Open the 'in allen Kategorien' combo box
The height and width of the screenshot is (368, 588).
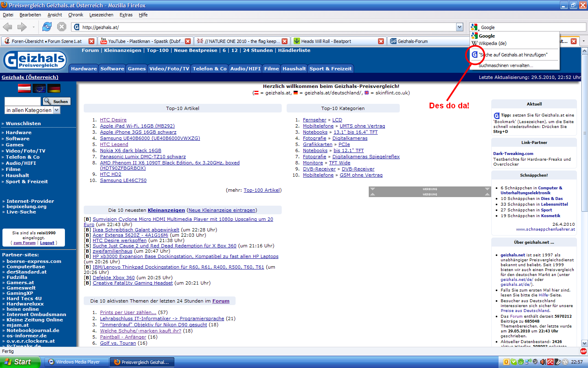[x=33, y=110]
